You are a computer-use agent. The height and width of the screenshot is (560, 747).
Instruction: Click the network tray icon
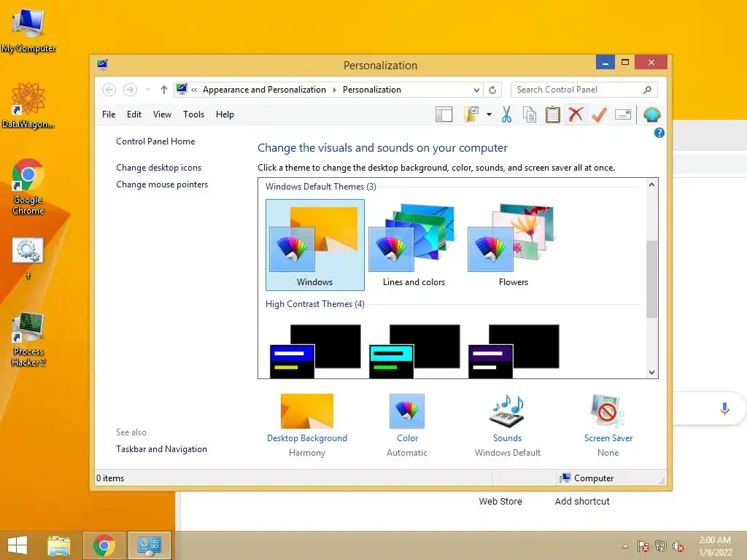click(661, 546)
